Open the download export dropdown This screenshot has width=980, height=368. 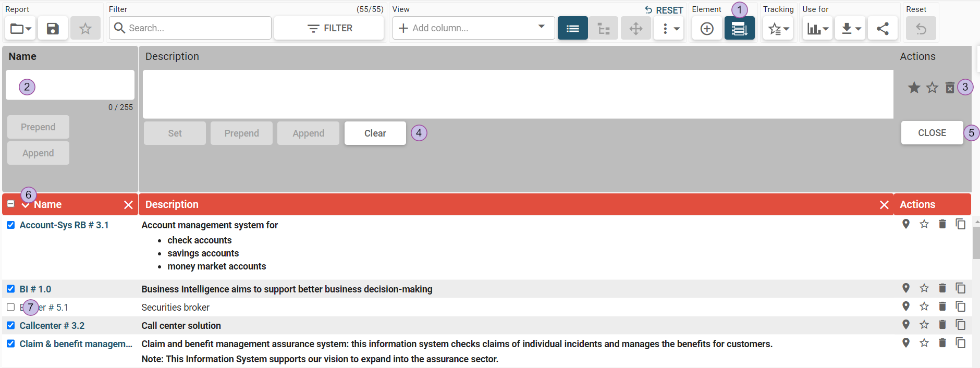[850, 29]
